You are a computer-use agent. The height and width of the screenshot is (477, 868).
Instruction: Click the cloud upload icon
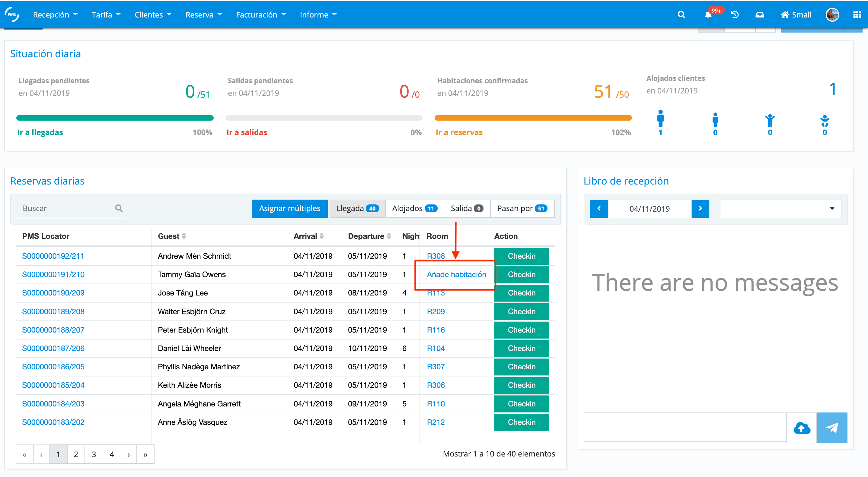coord(802,428)
